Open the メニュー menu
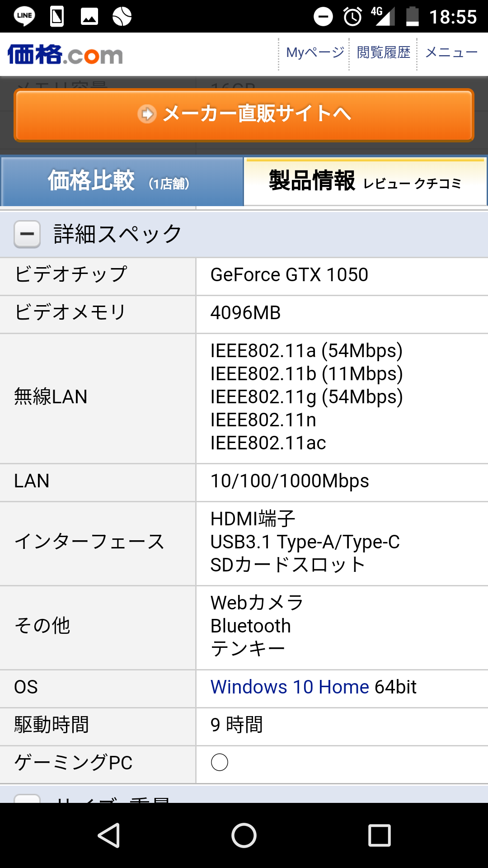This screenshot has height=868, width=488. (x=451, y=52)
